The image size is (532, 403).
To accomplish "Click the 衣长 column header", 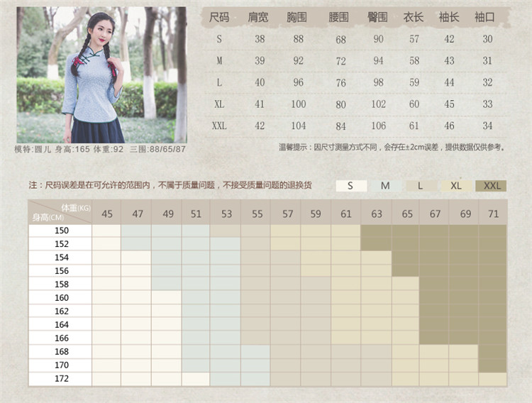I will (413, 17).
